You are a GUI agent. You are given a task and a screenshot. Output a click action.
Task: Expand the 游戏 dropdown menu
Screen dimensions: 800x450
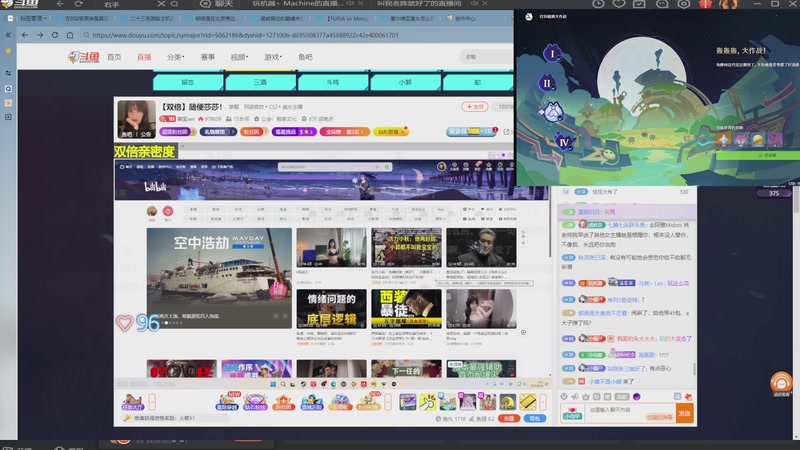tap(273, 57)
